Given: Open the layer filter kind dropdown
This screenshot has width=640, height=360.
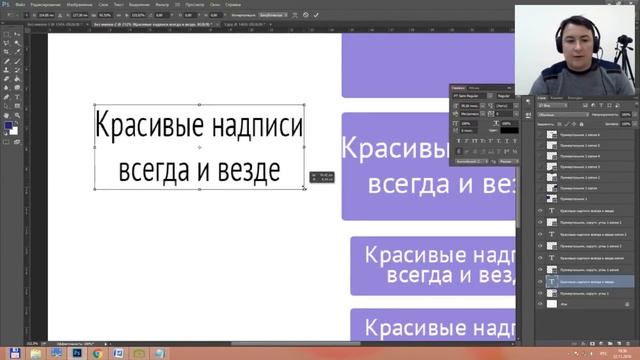Looking at the screenshot, I should (552, 106).
